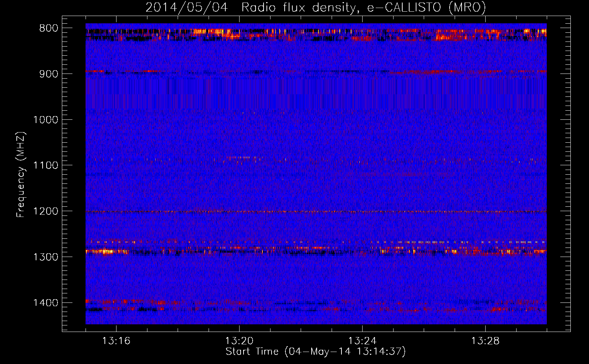Click the 13:24 time tick label
This screenshot has height=364, width=589.
pyautogui.click(x=362, y=341)
